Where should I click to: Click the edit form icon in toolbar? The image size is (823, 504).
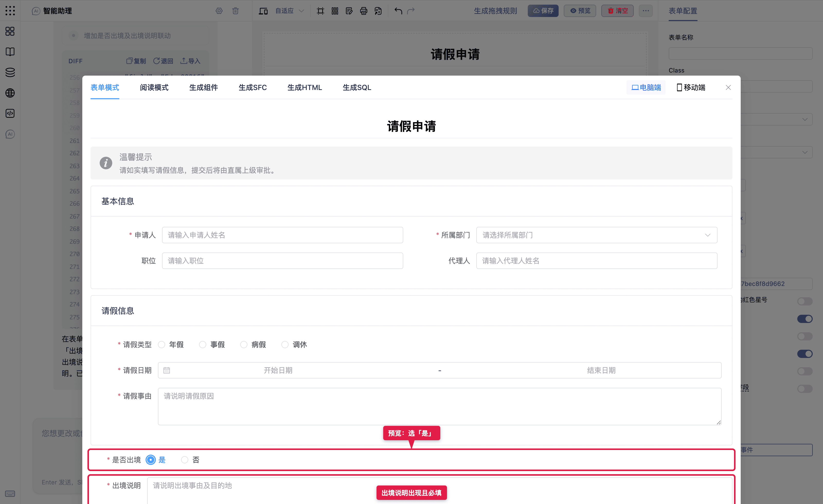click(x=349, y=11)
